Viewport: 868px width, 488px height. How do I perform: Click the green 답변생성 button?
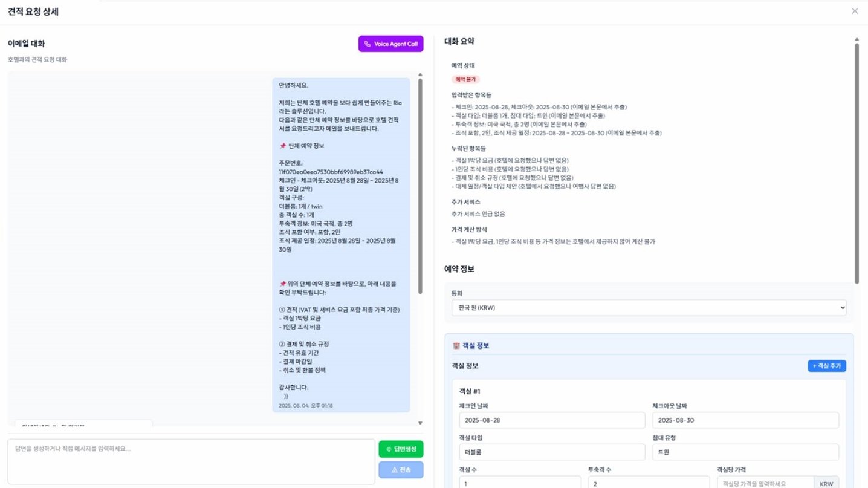point(401,449)
